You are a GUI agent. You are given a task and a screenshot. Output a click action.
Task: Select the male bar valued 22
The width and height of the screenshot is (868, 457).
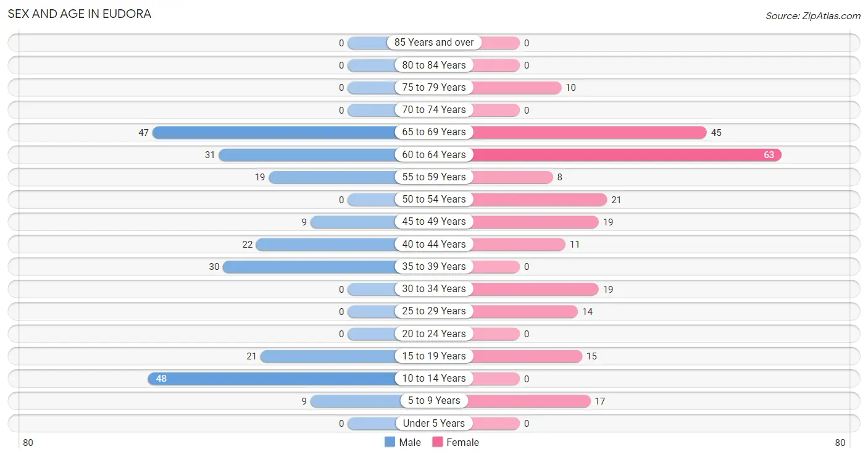[328, 245]
